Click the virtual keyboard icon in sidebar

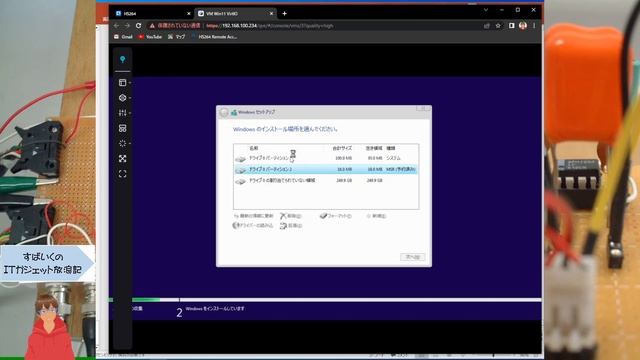[x=122, y=128]
